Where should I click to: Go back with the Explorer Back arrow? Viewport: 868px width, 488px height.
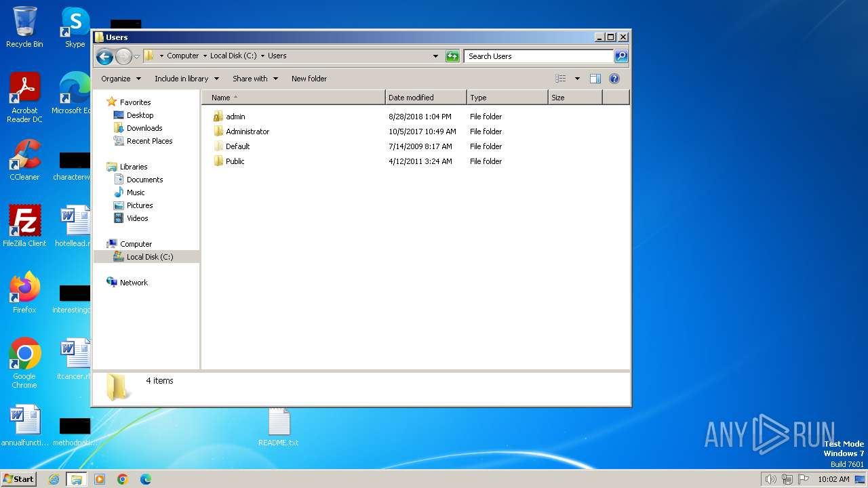[104, 56]
